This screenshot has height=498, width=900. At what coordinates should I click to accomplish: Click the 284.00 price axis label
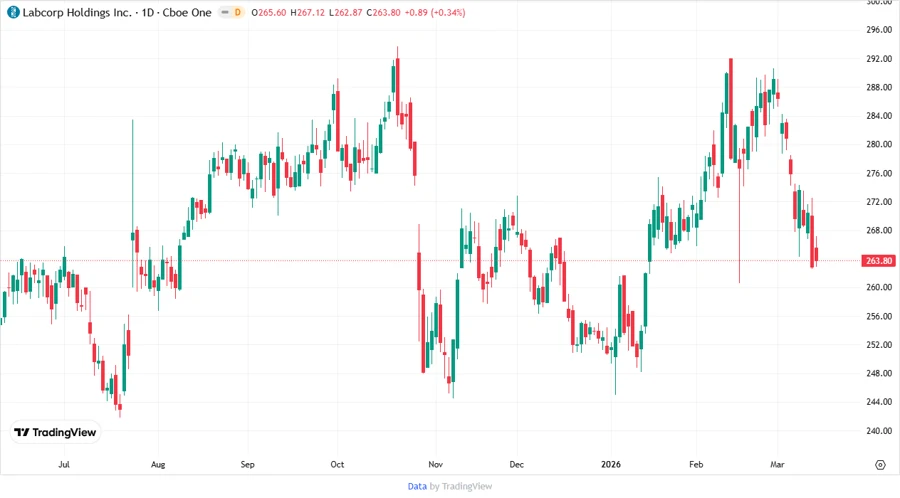click(x=879, y=116)
